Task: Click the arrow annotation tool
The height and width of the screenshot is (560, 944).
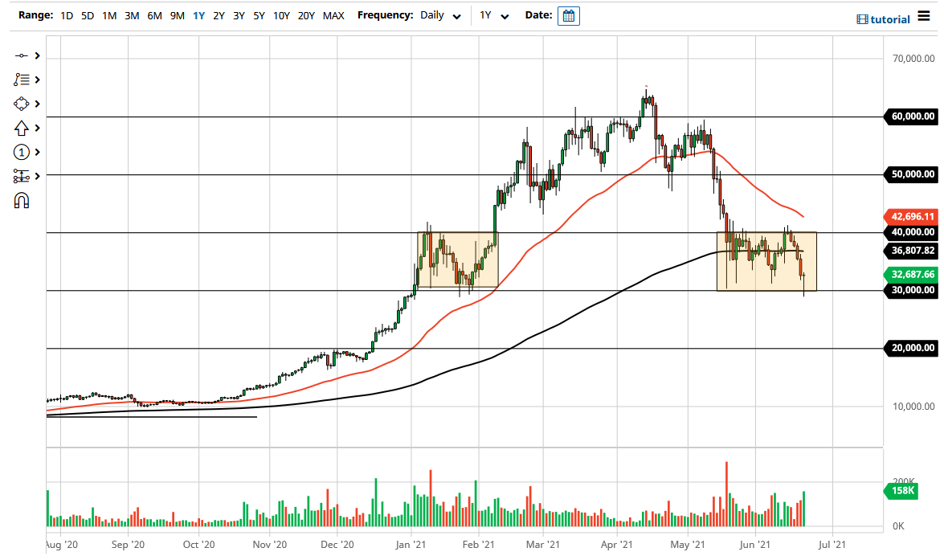Action: [x=22, y=128]
